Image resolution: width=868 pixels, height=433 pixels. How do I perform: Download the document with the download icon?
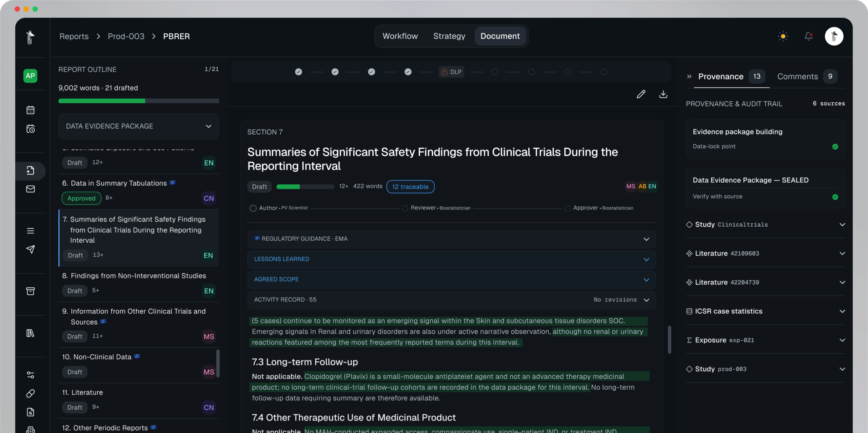point(663,94)
